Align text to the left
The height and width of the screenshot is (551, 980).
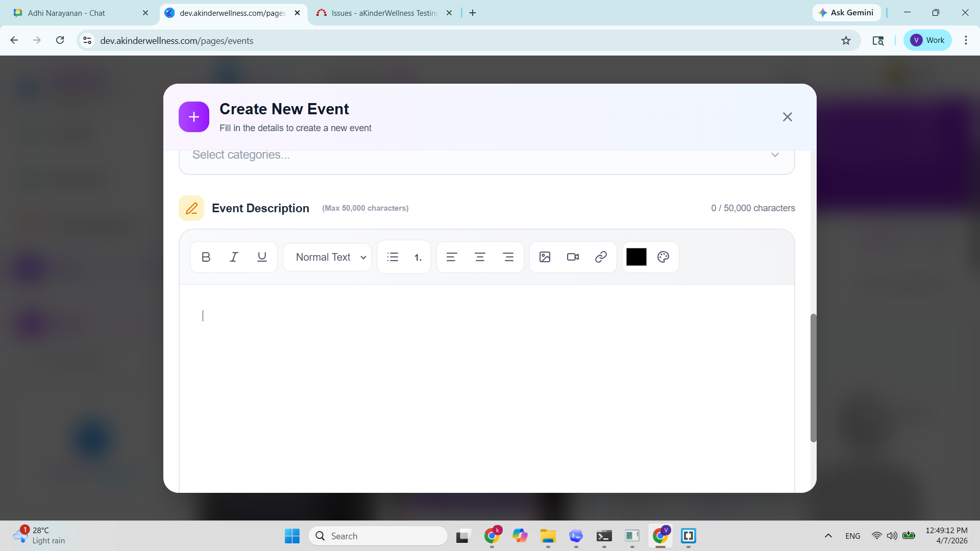[x=452, y=257]
